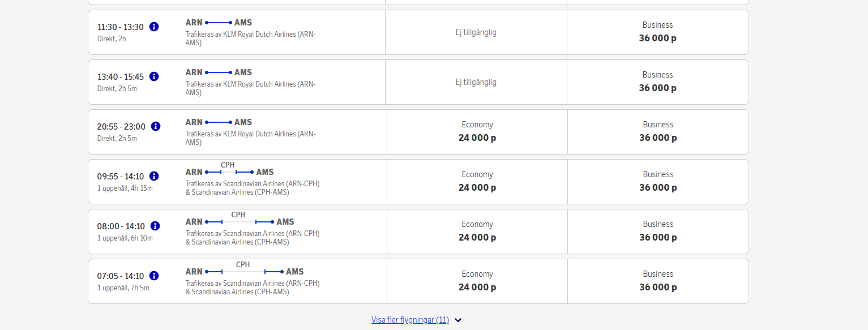Viewport: 868px width, 330px height.
Task: Click the ARN-CPH-AMS route diagram for 07:05 flight
Action: 244,271
